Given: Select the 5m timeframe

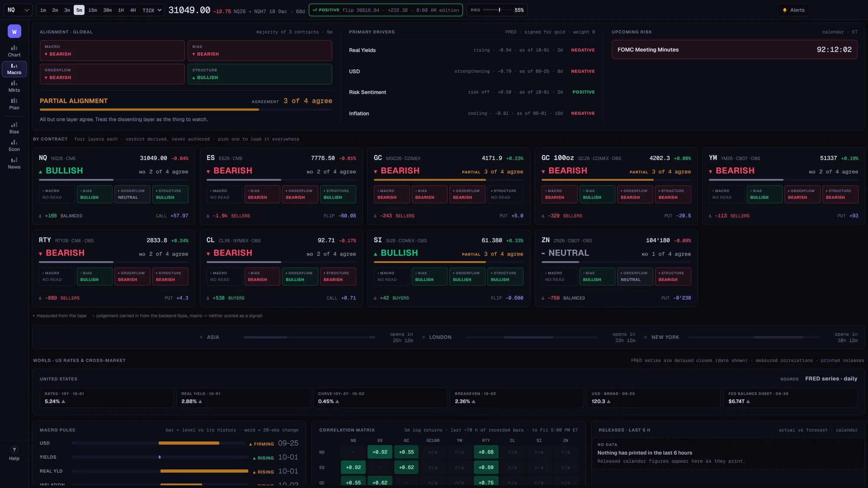Looking at the screenshot, I should pyautogui.click(x=79, y=10).
